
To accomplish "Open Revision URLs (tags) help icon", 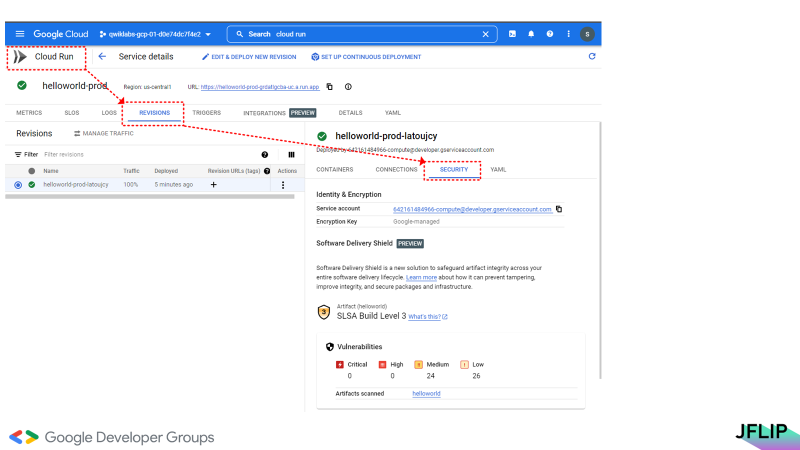I will (267, 171).
